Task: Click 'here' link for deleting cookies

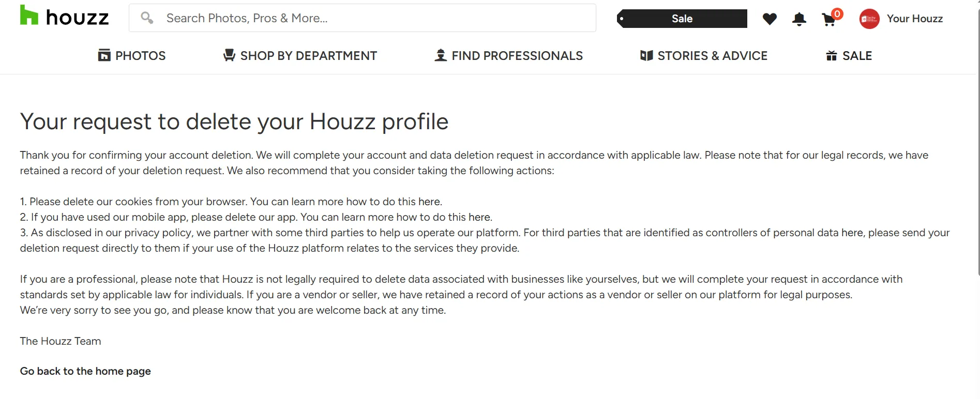Action: [x=429, y=202]
